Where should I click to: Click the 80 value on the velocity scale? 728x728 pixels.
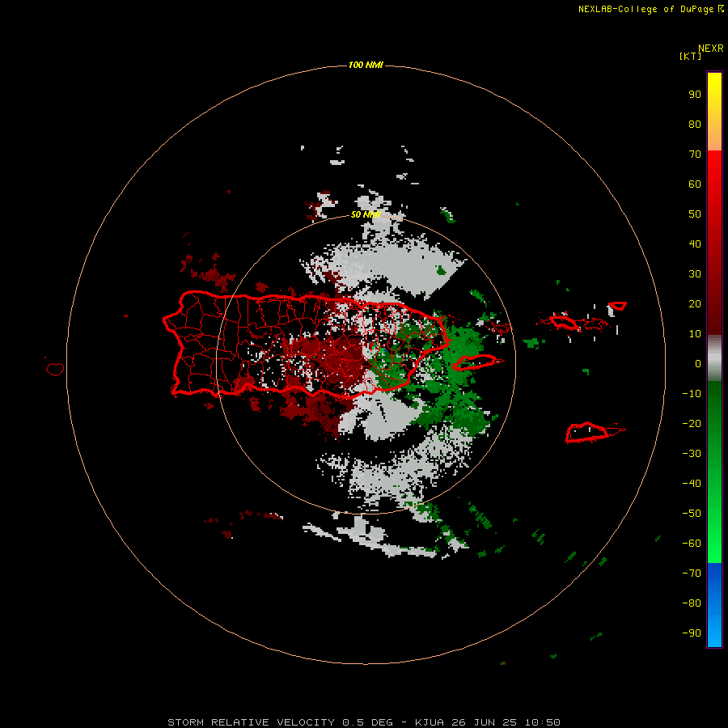coord(695,125)
